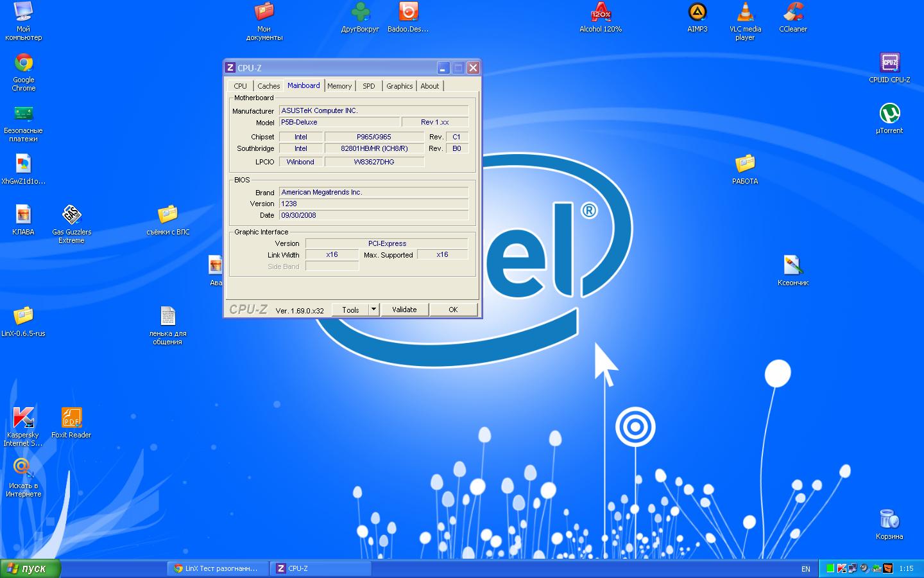Click the chipset revision C1 value
Viewport: 924px width, 578px height.
457,137
